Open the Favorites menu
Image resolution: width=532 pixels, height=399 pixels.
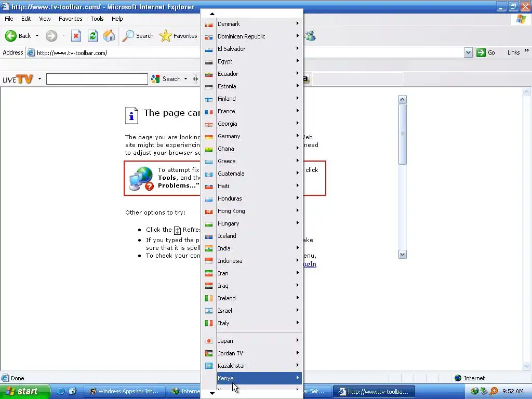70,19
